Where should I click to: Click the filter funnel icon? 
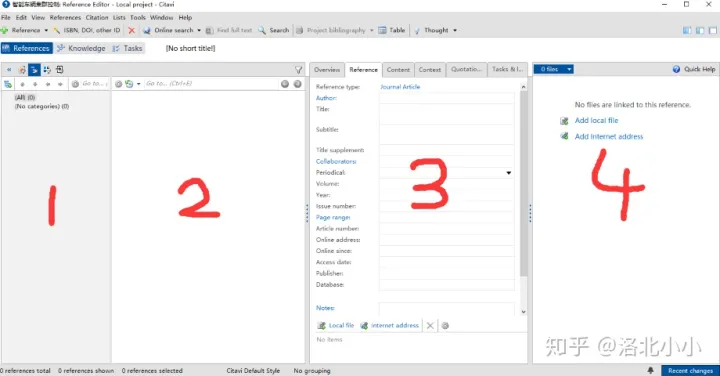[x=298, y=70]
